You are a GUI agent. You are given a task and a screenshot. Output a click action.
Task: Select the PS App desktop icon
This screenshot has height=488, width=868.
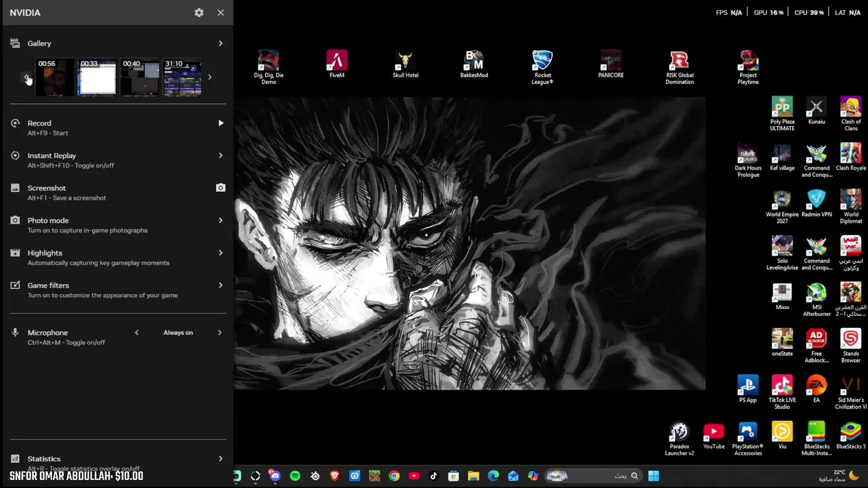tap(748, 389)
